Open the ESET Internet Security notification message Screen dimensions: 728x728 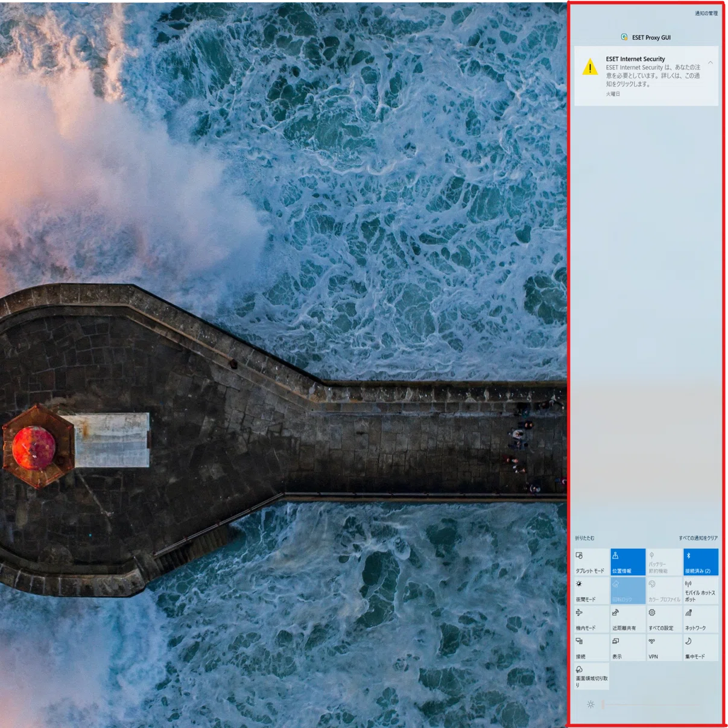click(646, 76)
